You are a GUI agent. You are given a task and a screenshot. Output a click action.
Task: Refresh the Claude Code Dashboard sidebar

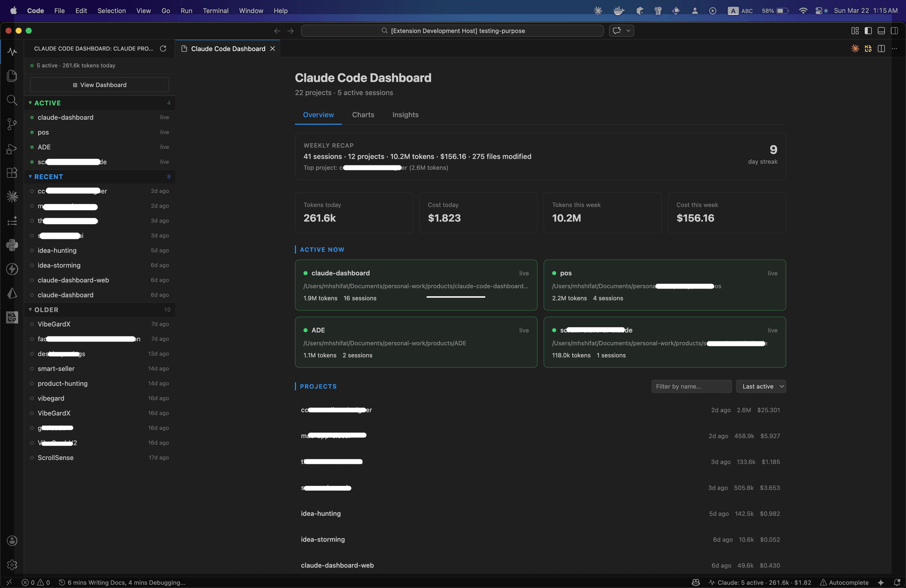163,48
